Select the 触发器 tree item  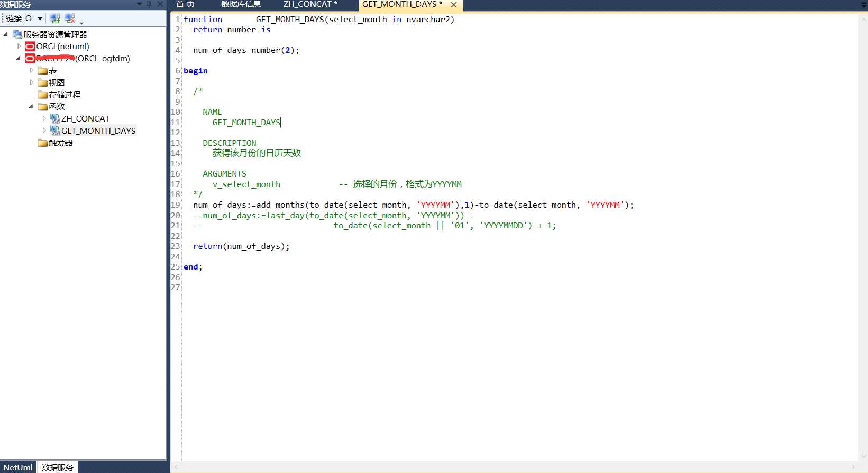coord(60,143)
